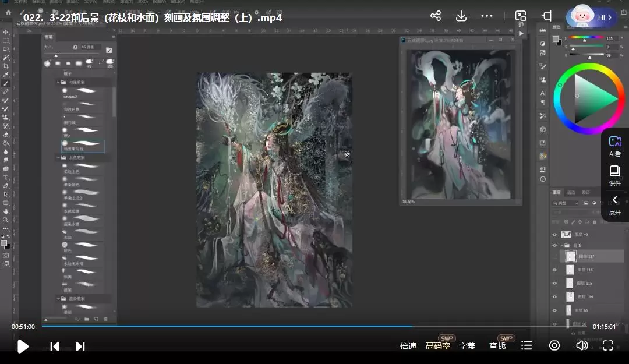The width and height of the screenshot is (629, 364).
Task: Toggle lock transparent pixels in layers panel
Action: (x=566, y=222)
